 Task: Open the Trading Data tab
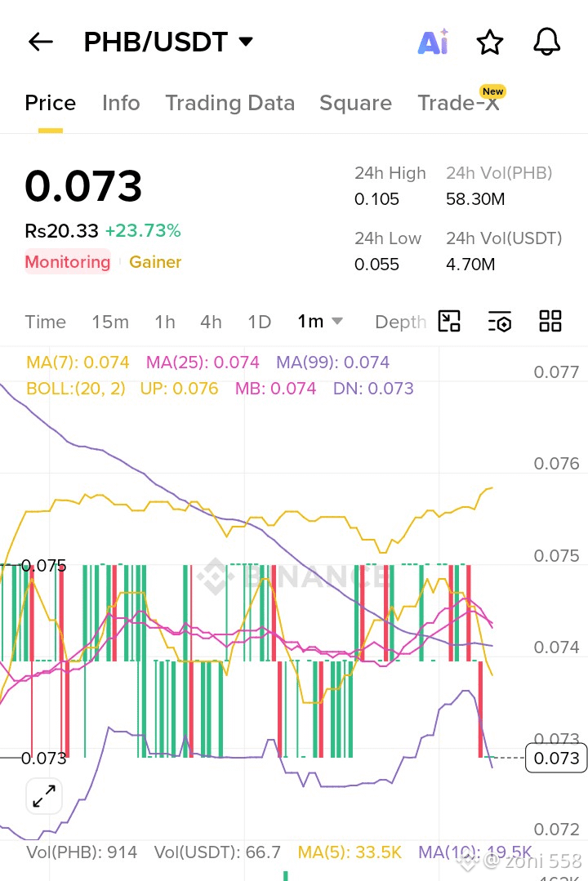[x=230, y=104]
